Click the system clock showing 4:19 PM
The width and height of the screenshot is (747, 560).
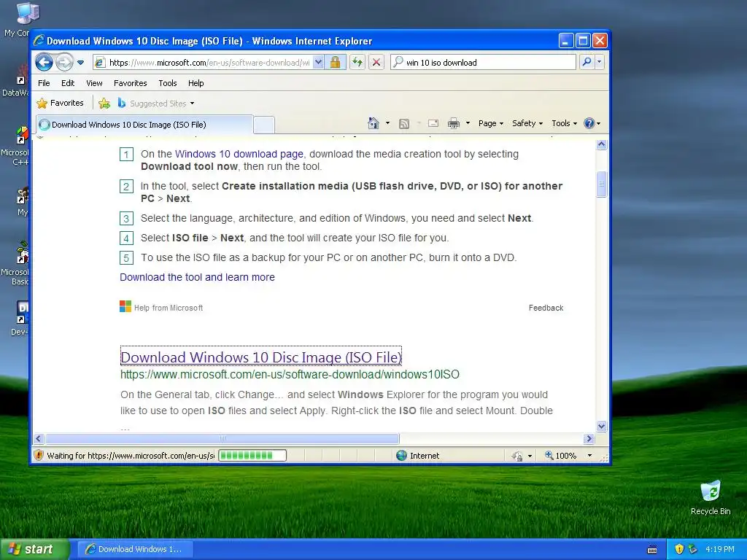720,549
